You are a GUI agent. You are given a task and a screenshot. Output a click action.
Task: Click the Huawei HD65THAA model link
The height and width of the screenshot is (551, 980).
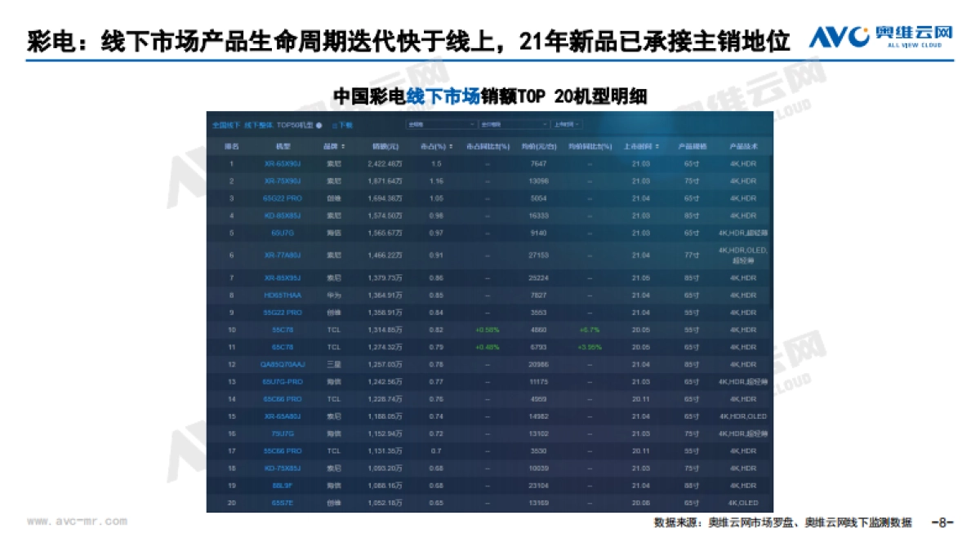(x=283, y=295)
